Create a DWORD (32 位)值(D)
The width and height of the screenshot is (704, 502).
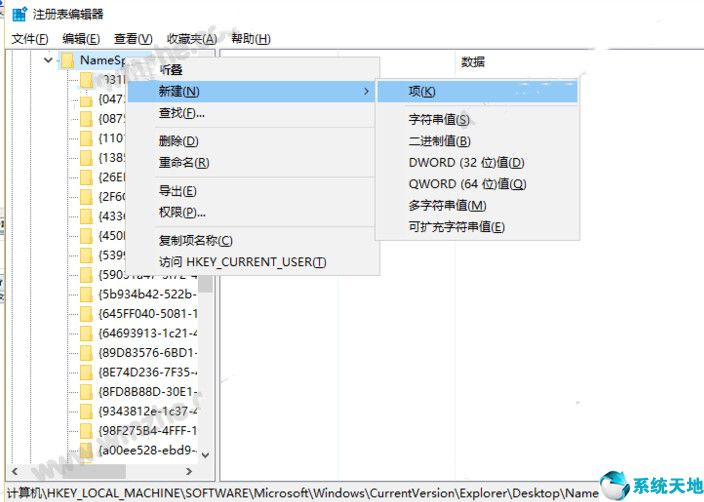(x=466, y=163)
